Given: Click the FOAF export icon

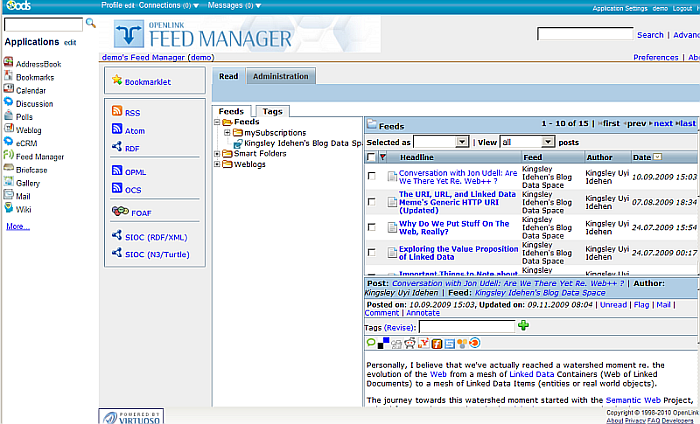Looking at the screenshot, I should click(x=117, y=211).
